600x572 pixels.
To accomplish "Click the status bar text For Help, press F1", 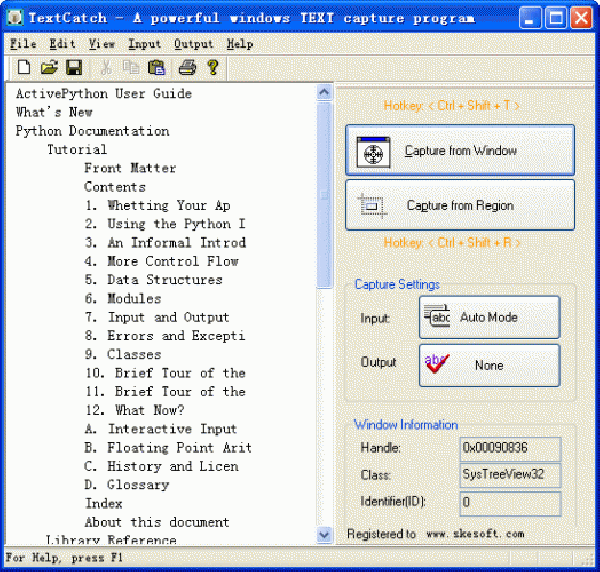I will click(x=64, y=558).
